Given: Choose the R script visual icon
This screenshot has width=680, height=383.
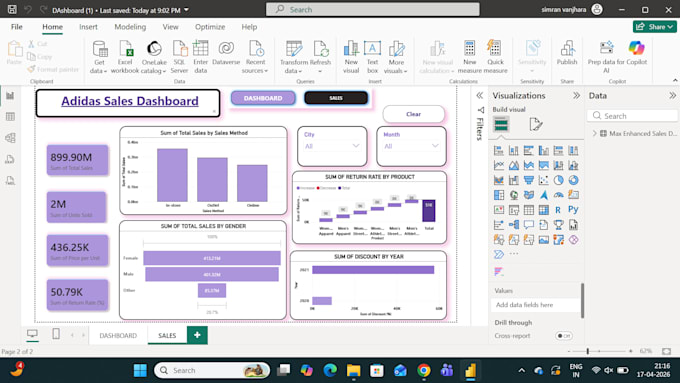Looking at the screenshot, I should click(x=558, y=210).
